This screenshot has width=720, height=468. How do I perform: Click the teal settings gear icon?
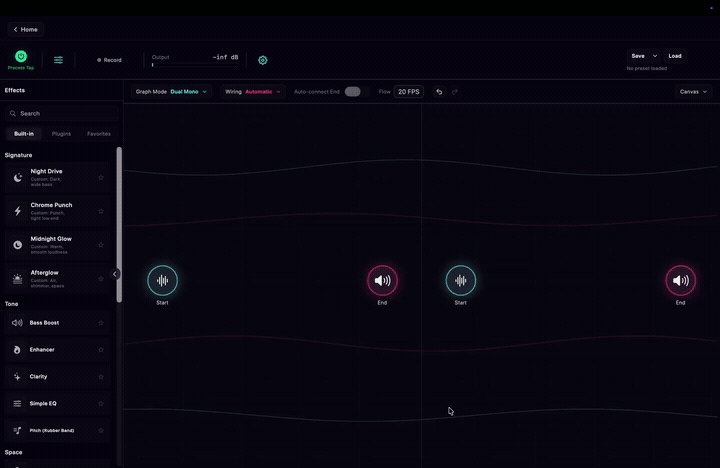click(263, 60)
